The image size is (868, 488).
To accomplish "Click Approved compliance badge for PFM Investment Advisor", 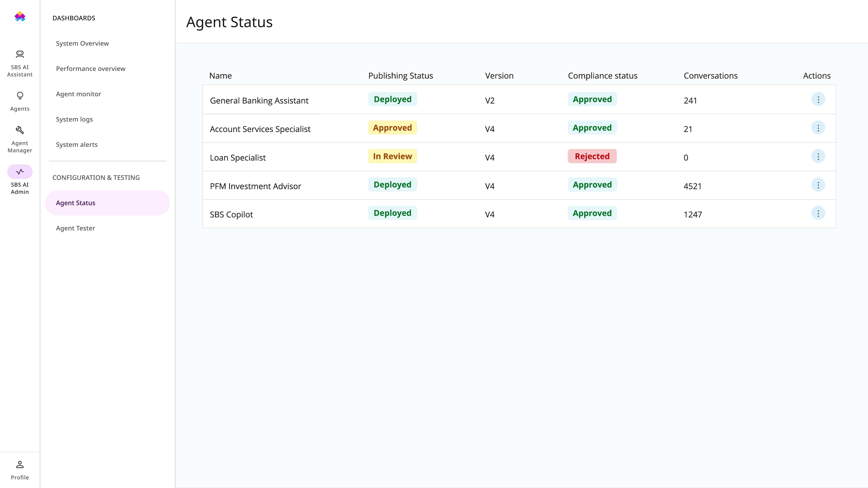I will [592, 185].
